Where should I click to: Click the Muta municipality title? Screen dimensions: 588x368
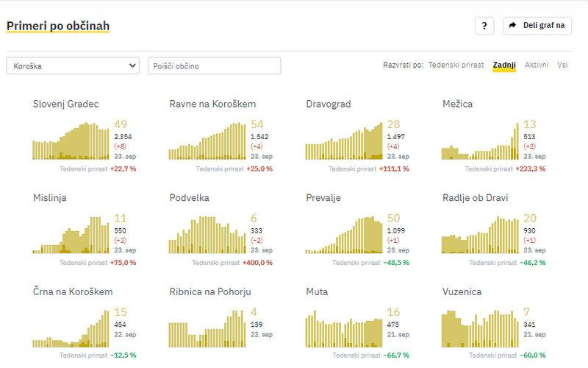317,292
